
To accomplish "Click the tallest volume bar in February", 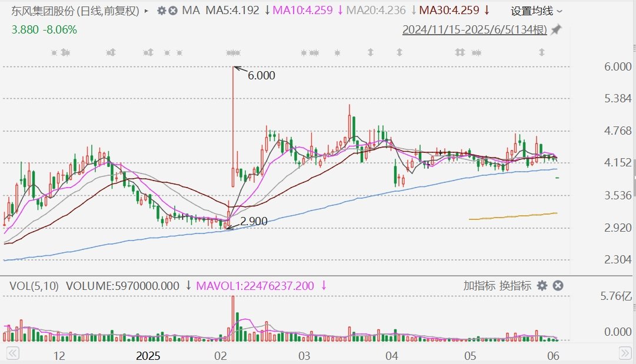I will tap(233, 319).
